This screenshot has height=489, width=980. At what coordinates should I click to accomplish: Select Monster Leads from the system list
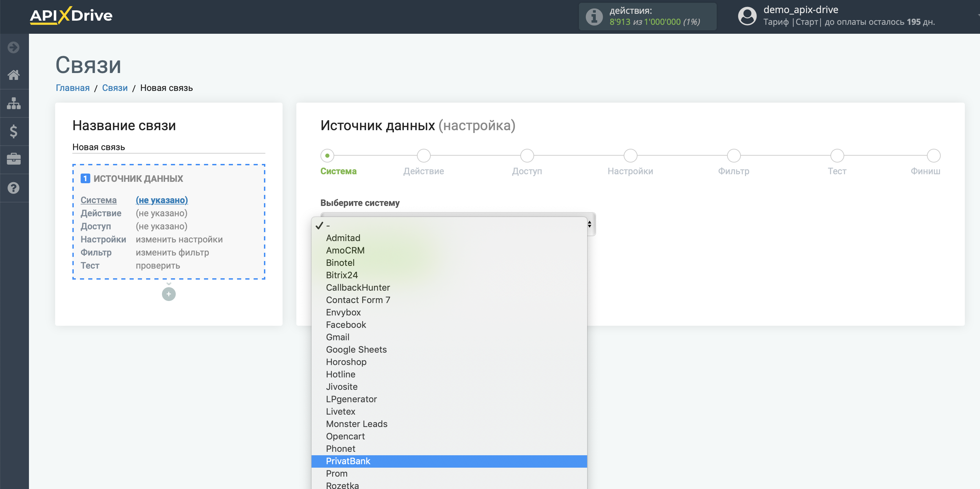[449, 424]
